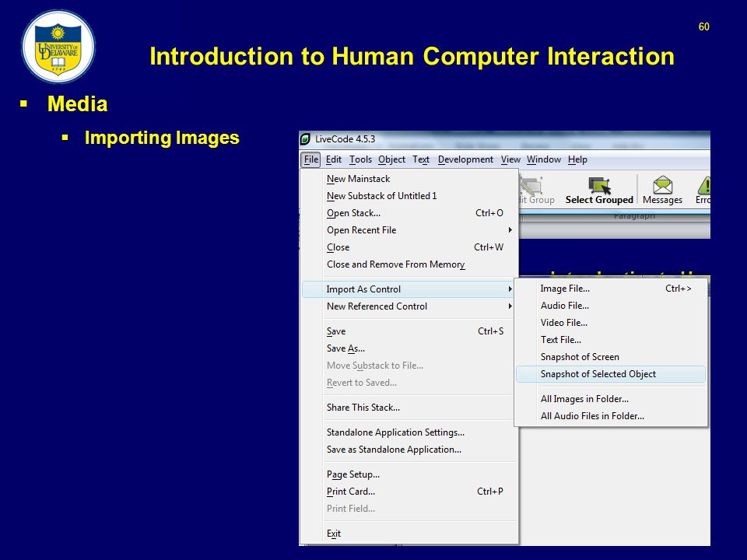
Task: Choose Print Card... entry
Action: coord(410,492)
